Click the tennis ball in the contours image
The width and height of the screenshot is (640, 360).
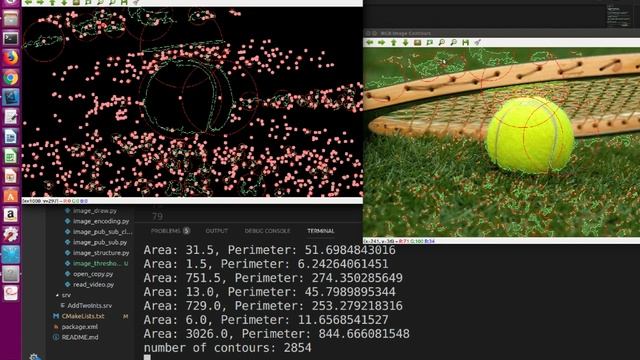coord(530,134)
